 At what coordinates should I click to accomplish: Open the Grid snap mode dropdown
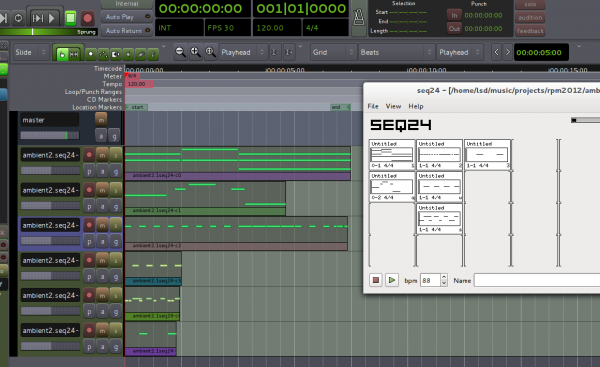click(333, 52)
